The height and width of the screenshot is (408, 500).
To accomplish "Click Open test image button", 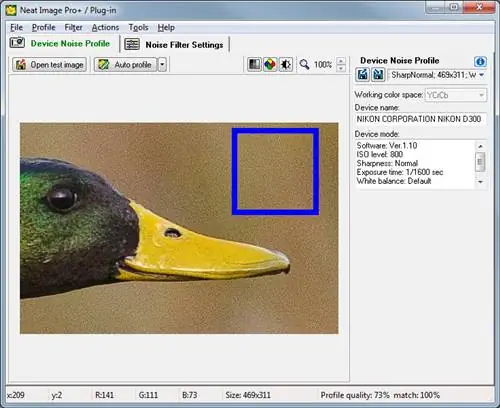I will [x=50, y=64].
